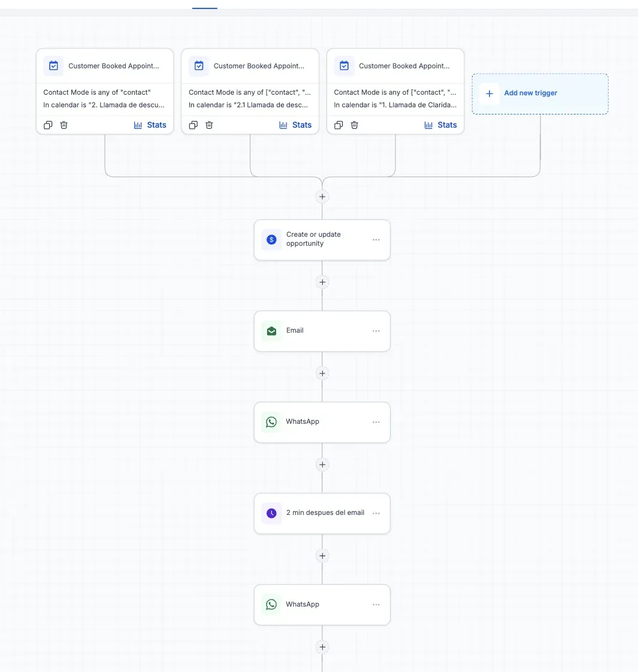The height and width of the screenshot is (672, 638).
Task: Open '2 min despues del email' wait step
Action: pyautogui.click(x=322, y=513)
